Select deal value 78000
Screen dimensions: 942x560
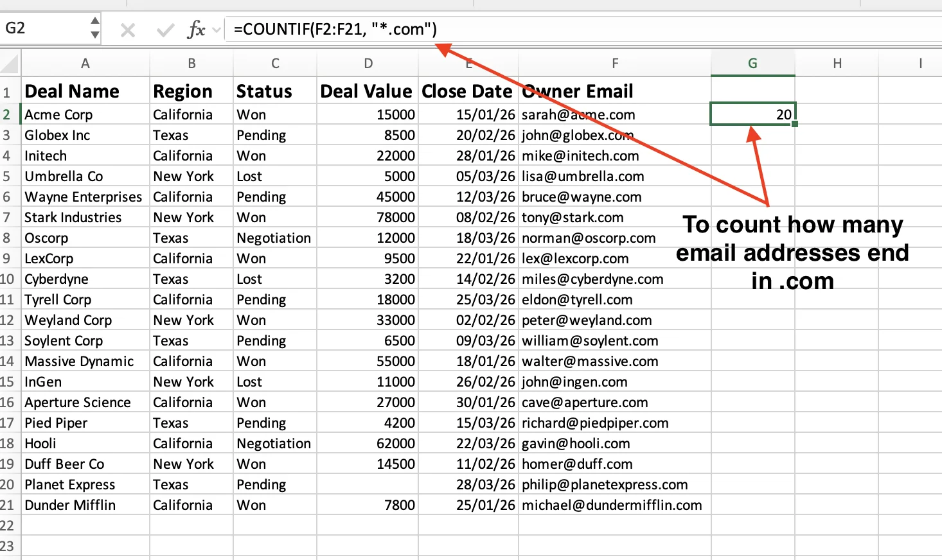click(x=368, y=217)
